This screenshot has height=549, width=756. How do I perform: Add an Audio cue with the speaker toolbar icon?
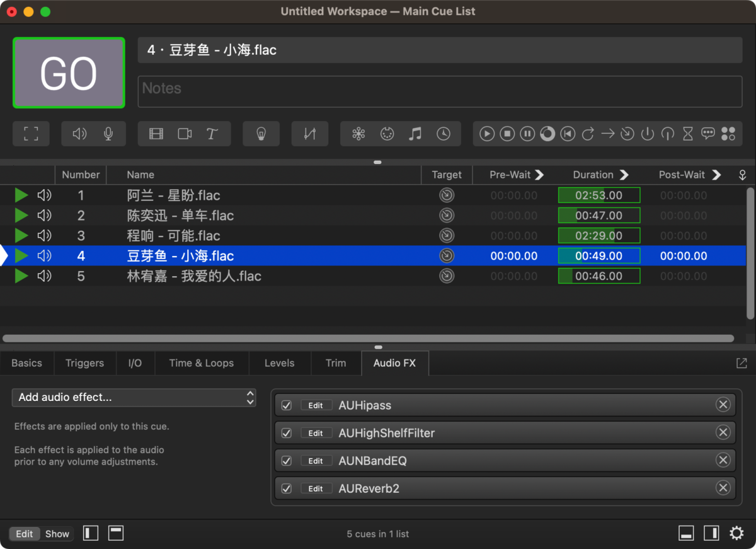pyautogui.click(x=79, y=134)
